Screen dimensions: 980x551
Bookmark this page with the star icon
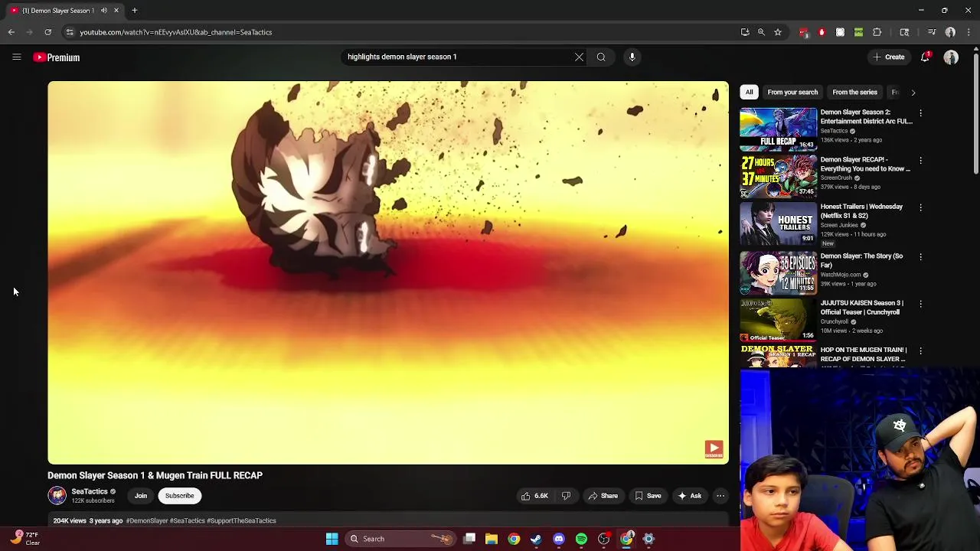[x=778, y=32]
